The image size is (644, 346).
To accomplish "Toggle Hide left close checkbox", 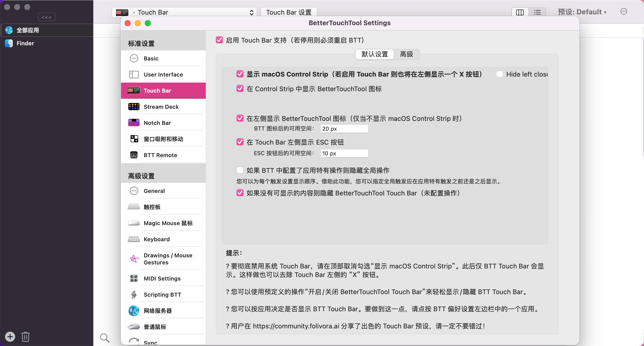I will [500, 74].
